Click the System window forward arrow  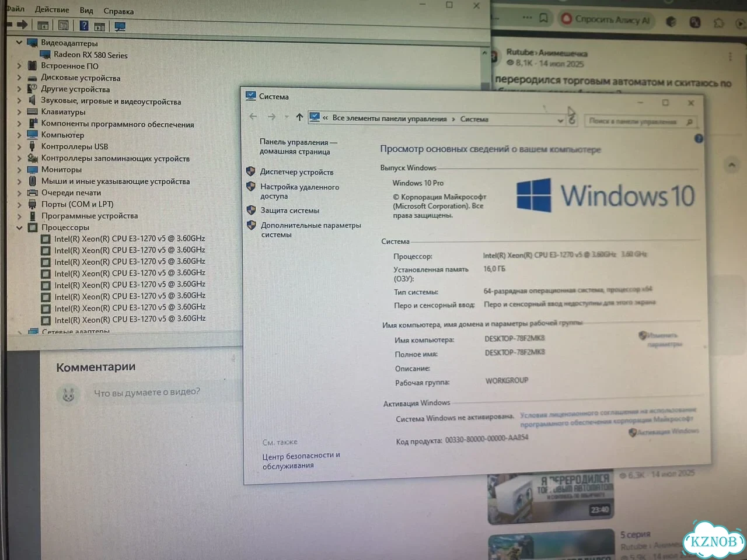pyautogui.click(x=271, y=117)
